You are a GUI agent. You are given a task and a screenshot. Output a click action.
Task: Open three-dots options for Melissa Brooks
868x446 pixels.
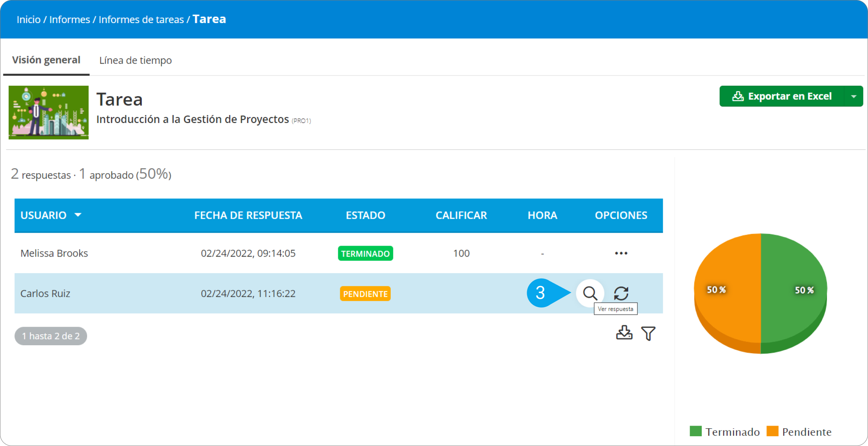pyautogui.click(x=621, y=253)
